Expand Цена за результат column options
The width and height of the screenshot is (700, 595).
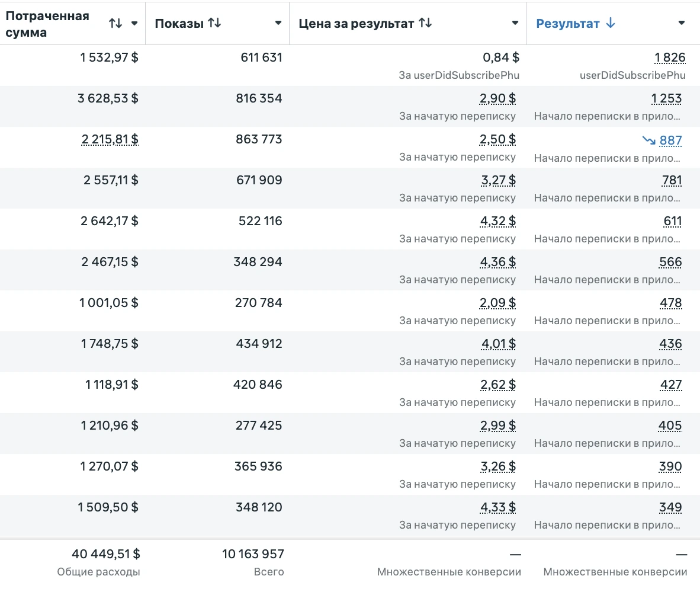pyautogui.click(x=515, y=23)
